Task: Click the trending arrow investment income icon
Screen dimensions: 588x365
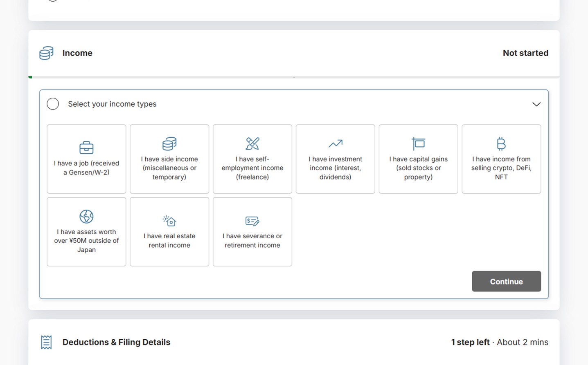Action: point(336,143)
